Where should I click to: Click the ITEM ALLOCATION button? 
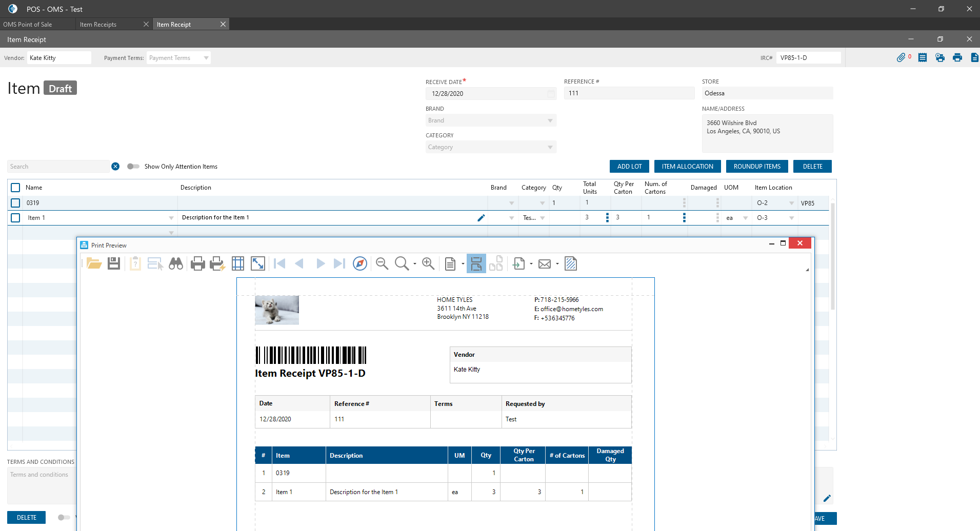[x=687, y=167]
